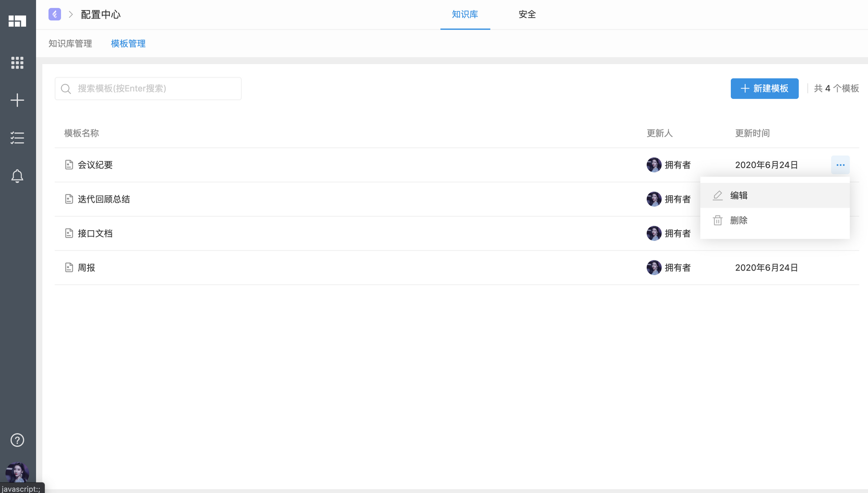Click the plus create icon in sidebar

click(x=17, y=100)
